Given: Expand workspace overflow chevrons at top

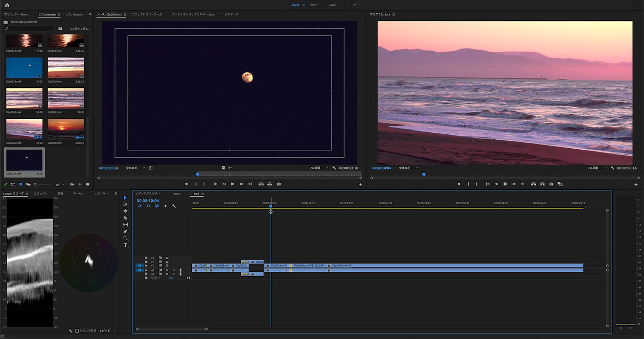Looking at the screenshot, I should [x=354, y=5].
